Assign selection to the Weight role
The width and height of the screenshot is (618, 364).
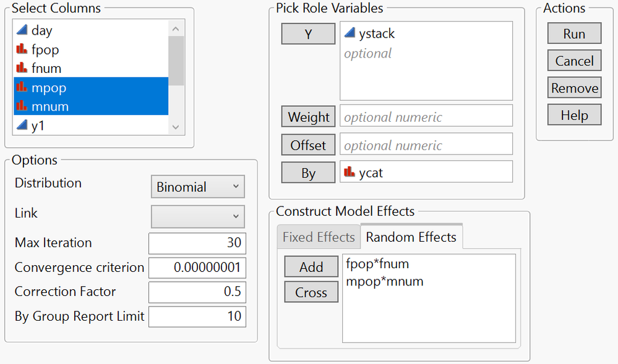pyautogui.click(x=308, y=117)
